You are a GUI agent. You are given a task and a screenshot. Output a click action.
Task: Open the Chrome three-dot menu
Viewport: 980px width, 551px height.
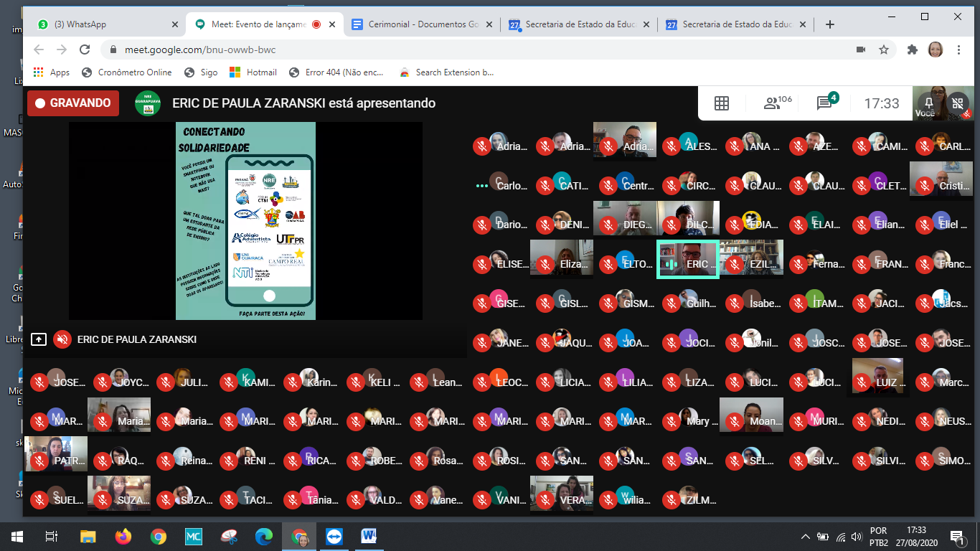(x=959, y=50)
